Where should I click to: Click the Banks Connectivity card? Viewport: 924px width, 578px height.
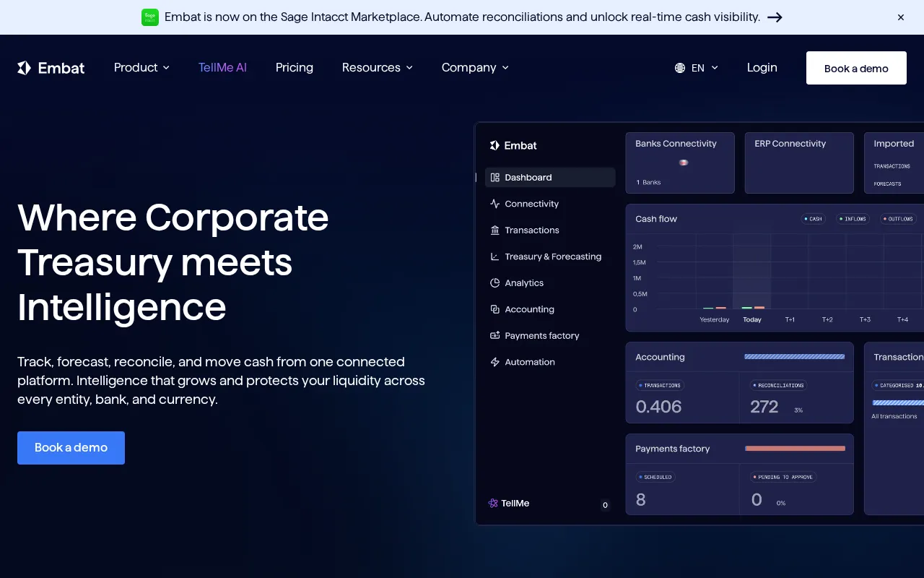[x=680, y=163]
